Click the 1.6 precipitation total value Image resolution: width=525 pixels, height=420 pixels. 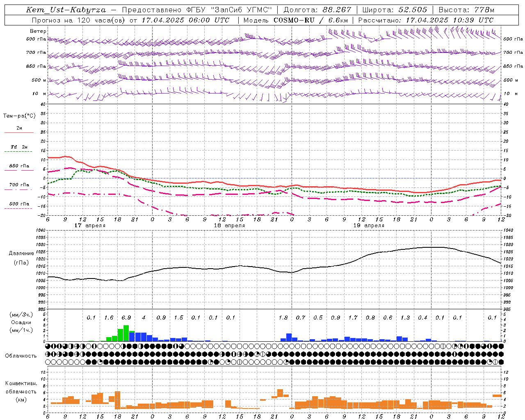(109, 317)
